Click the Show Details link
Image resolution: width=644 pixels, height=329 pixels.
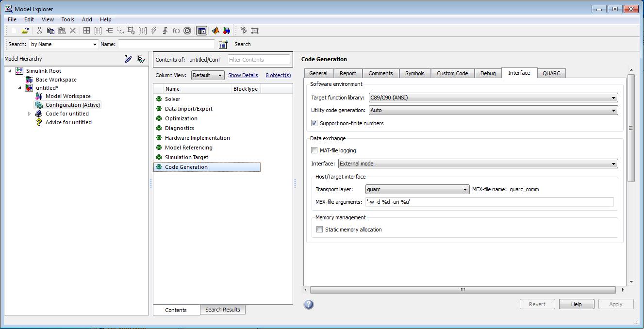(x=243, y=75)
